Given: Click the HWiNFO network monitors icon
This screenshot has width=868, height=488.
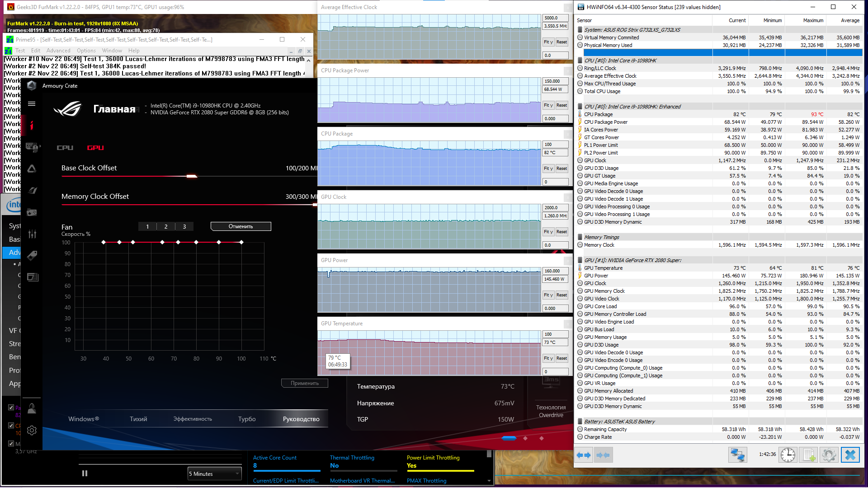Looking at the screenshot, I should [737, 455].
